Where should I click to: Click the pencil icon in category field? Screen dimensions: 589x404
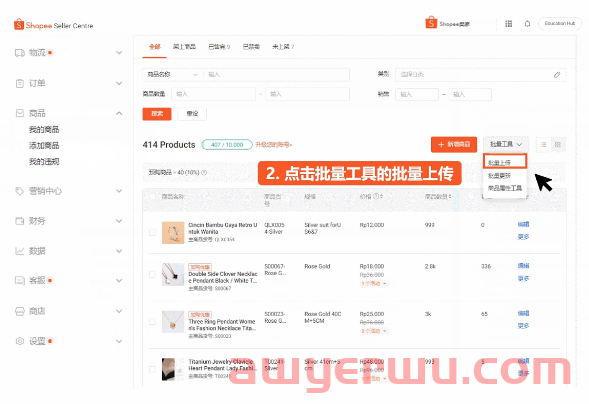557,75
